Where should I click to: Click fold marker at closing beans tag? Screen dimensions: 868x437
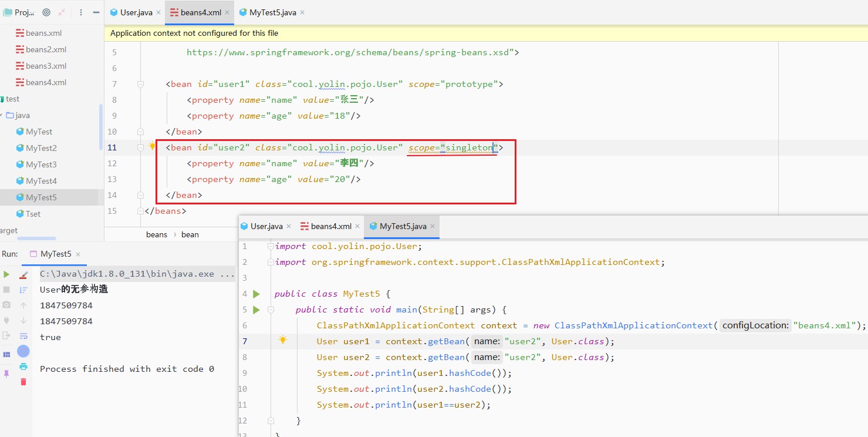coord(140,211)
